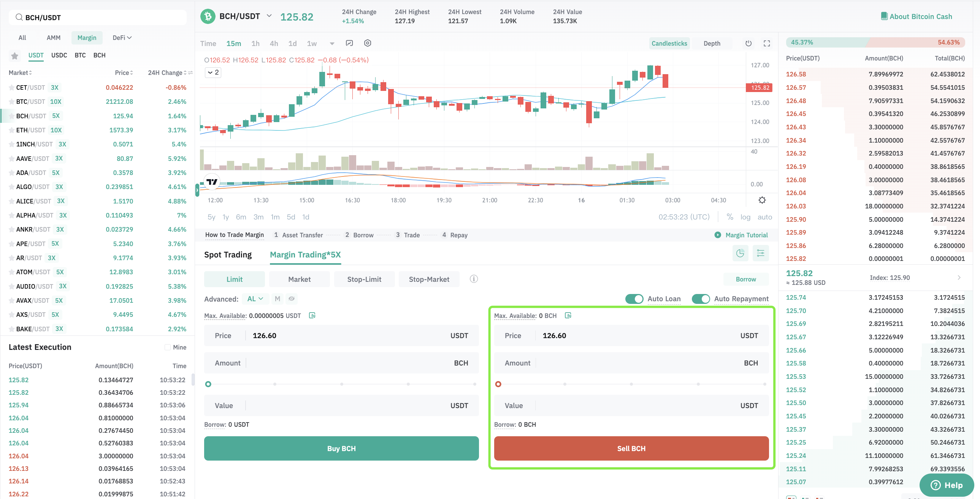Favorite the AAVE/USDT star
Screen dimensions: 980x499
click(x=11, y=159)
